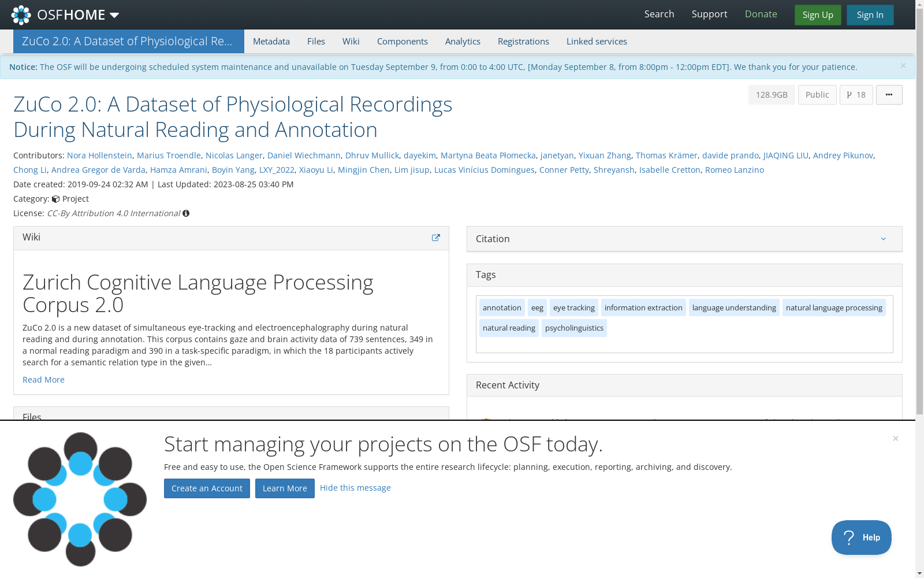This screenshot has height=578, width=924.
Task: Click the eye tracking tag
Action: click(x=574, y=307)
